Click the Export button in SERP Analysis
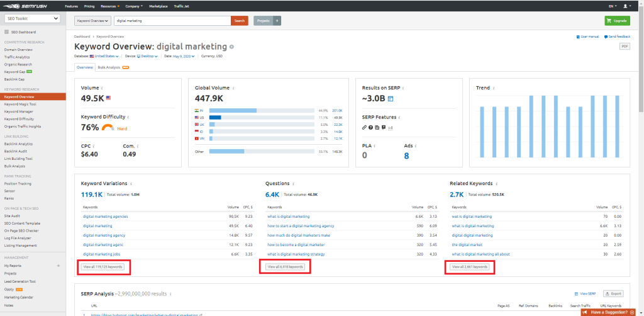 point(613,294)
